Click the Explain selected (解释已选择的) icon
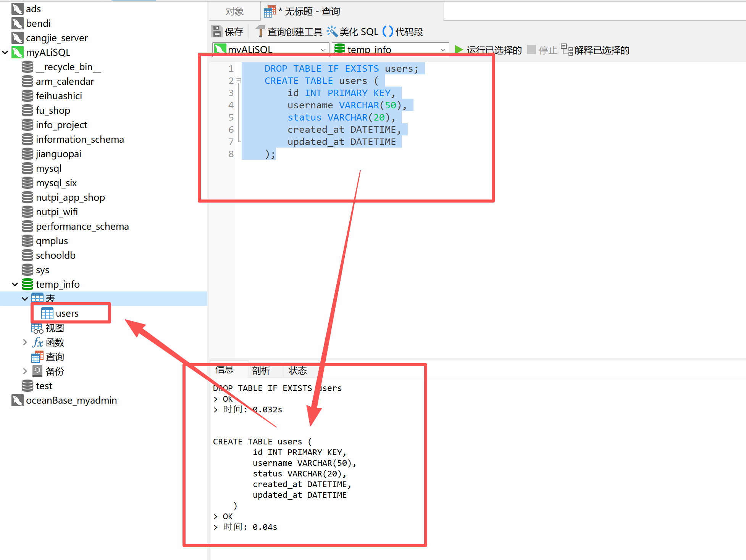746x560 pixels. [567, 50]
